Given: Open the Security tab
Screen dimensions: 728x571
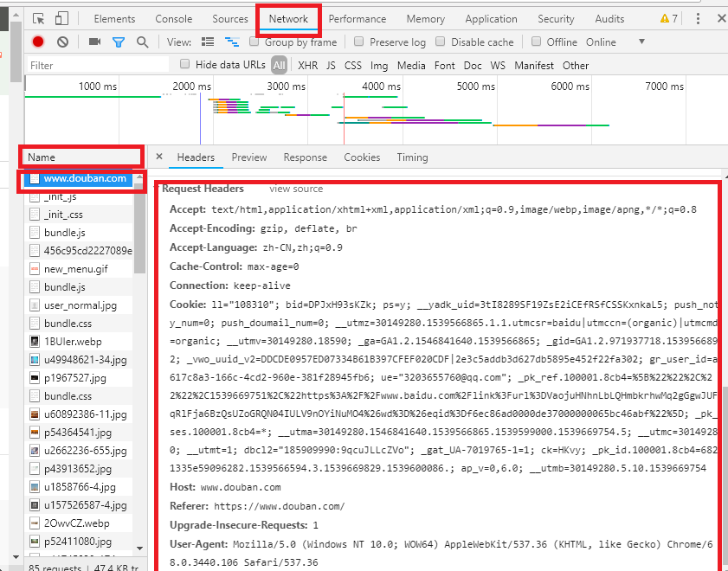Looking at the screenshot, I should click(x=556, y=18).
